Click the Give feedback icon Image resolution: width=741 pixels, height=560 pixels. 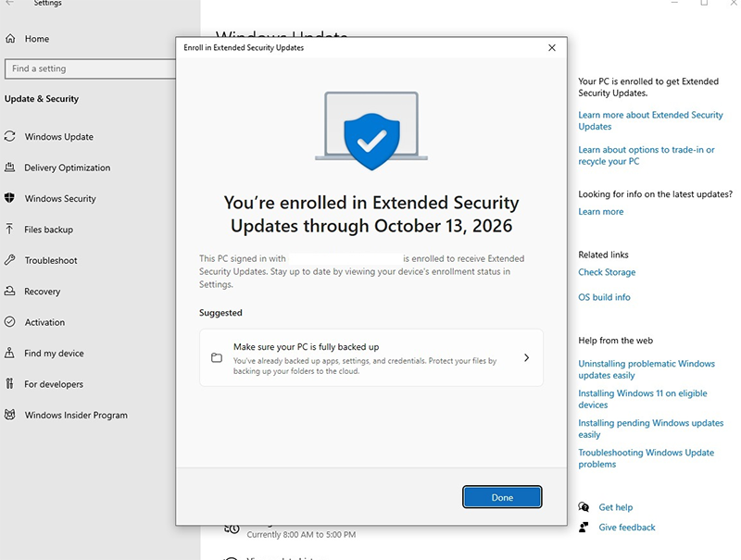(x=584, y=528)
